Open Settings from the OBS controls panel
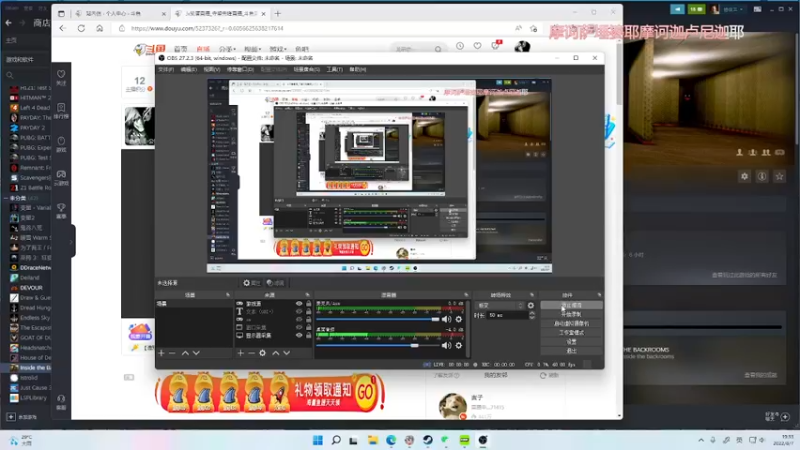 (x=571, y=342)
